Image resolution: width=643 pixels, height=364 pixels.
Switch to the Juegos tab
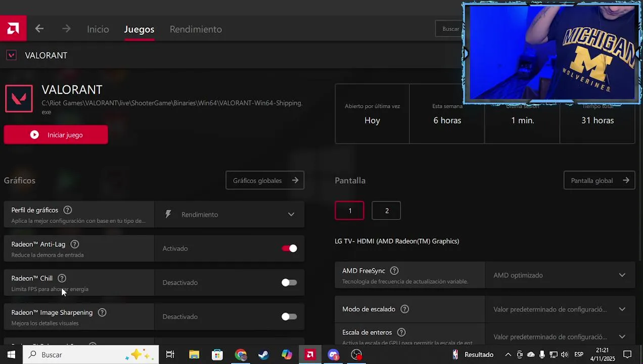click(139, 29)
